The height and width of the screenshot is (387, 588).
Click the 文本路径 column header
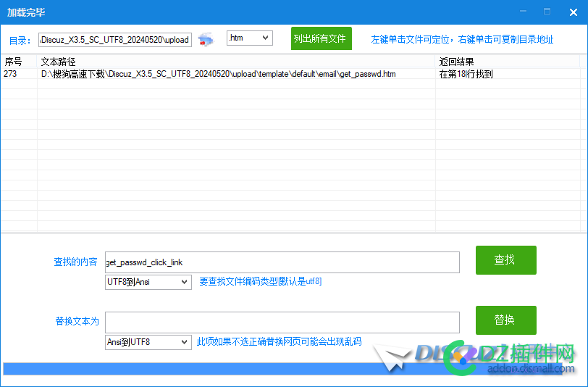(235, 62)
